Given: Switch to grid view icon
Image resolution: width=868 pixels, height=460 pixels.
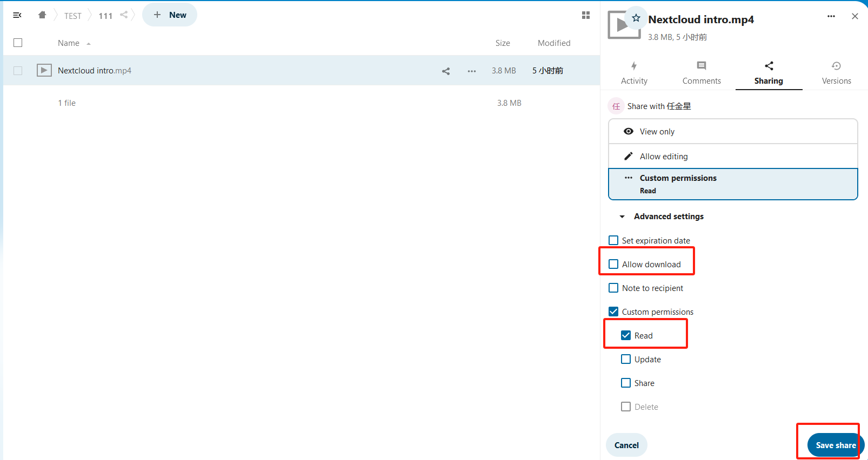Looking at the screenshot, I should tap(585, 15).
